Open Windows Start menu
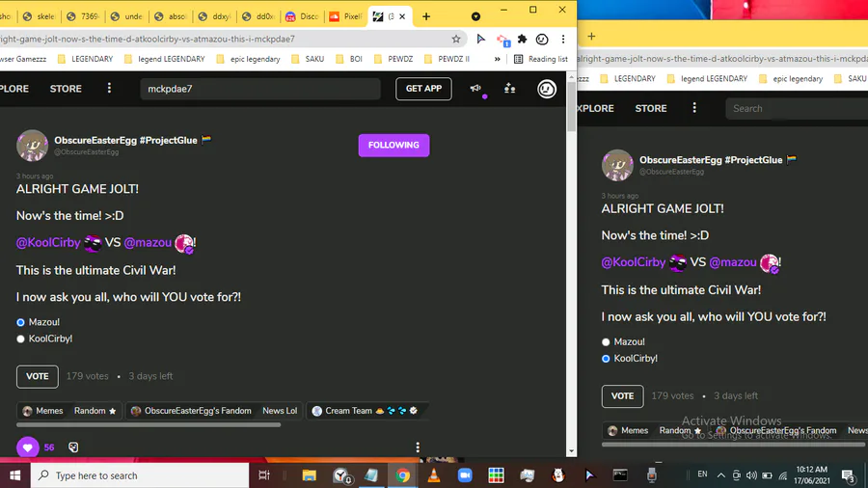This screenshot has width=868, height=488. tap(14, 475)
